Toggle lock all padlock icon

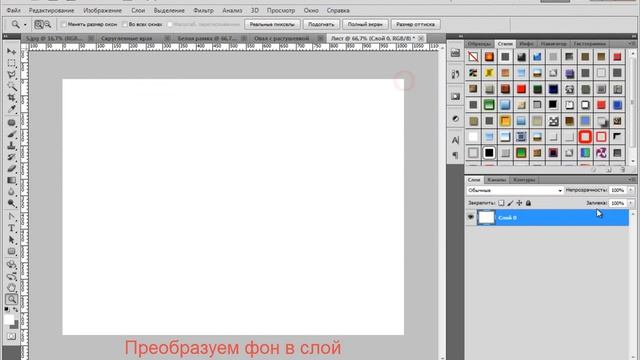[x=528, y=203]
